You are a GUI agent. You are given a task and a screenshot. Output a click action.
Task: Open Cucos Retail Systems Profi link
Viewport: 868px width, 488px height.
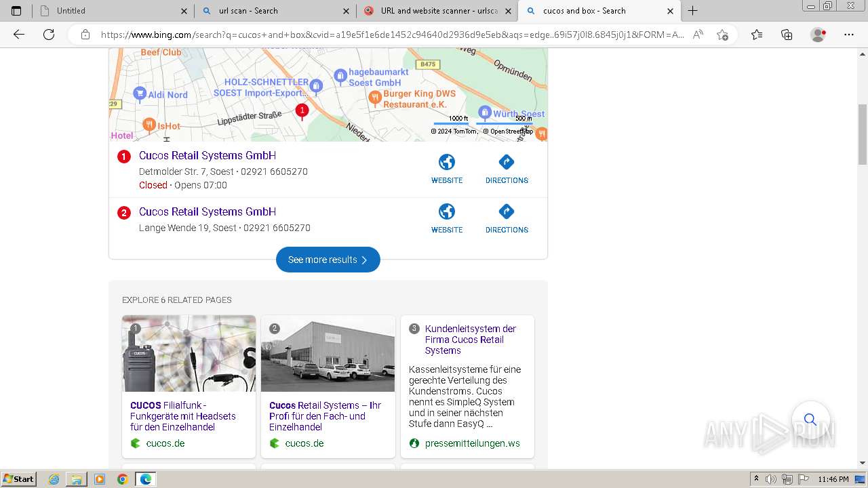click(325, 416)
